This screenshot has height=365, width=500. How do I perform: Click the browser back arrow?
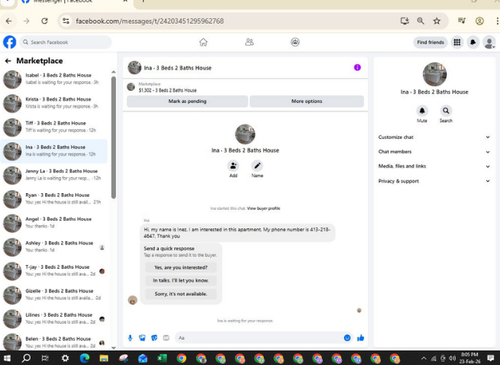[9, 21]
